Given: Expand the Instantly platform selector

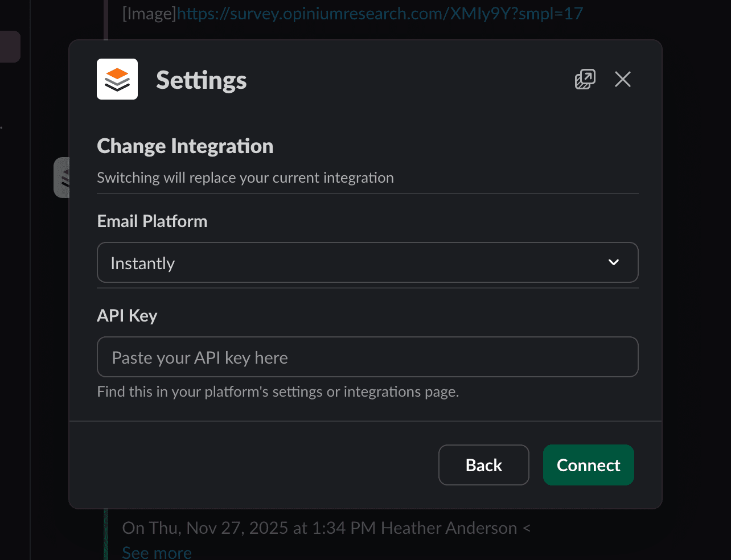Looking at the screenshot, I should 367,262.
